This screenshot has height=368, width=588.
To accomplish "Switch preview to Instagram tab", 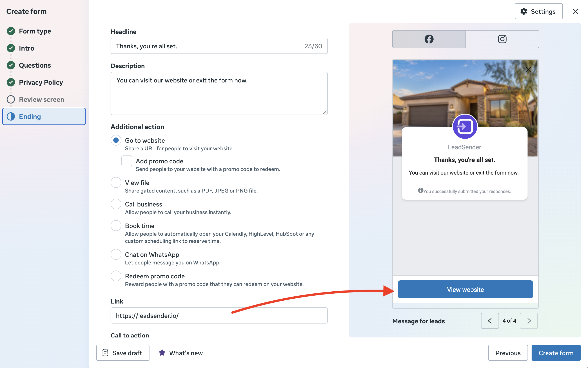I will [502, 39].
